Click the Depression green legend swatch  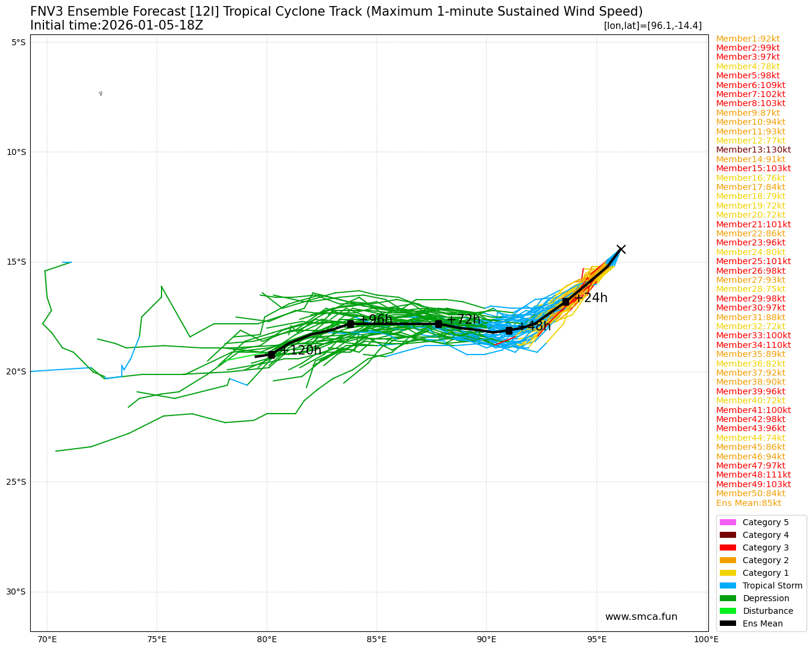[728, 598]
